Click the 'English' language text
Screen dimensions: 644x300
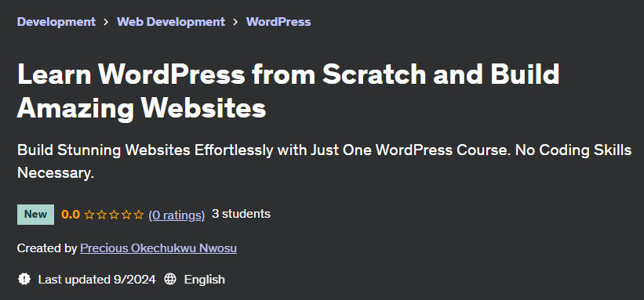click(205, 280)
